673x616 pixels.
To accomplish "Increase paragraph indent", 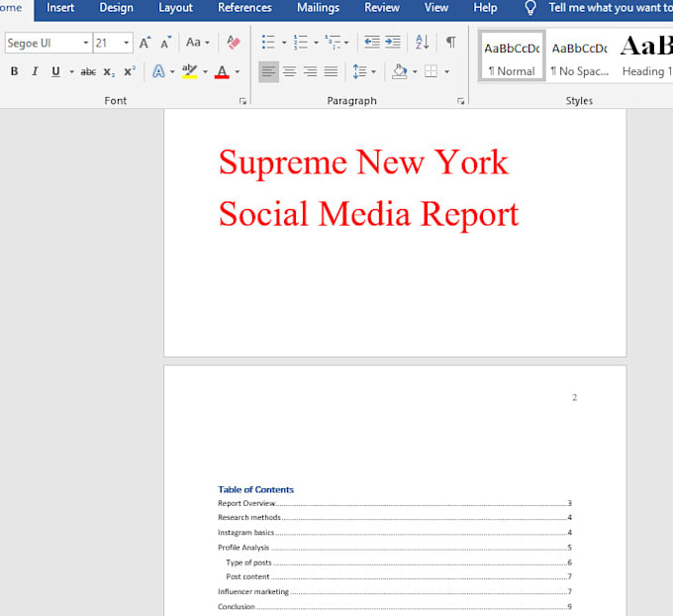I will 393,43.
